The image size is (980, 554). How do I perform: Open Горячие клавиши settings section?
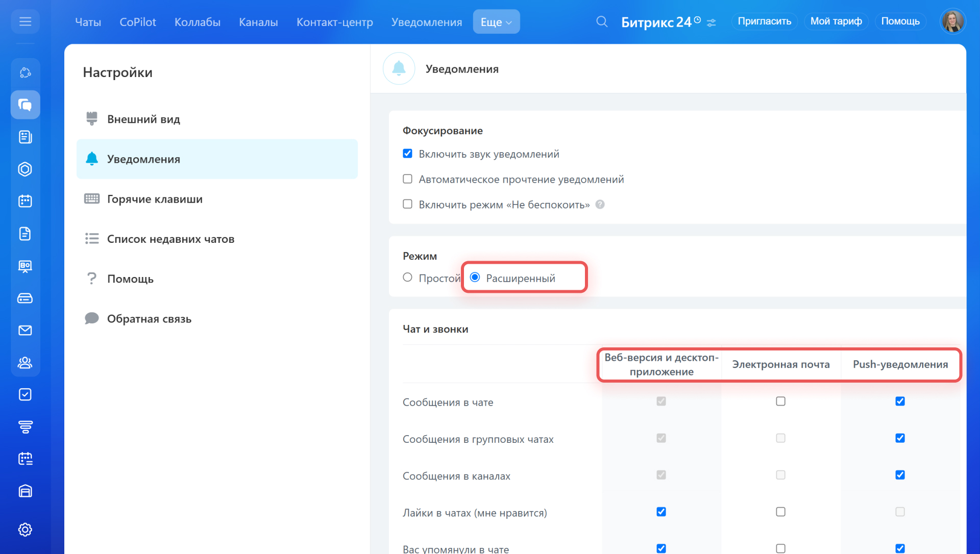click(217, 199)
